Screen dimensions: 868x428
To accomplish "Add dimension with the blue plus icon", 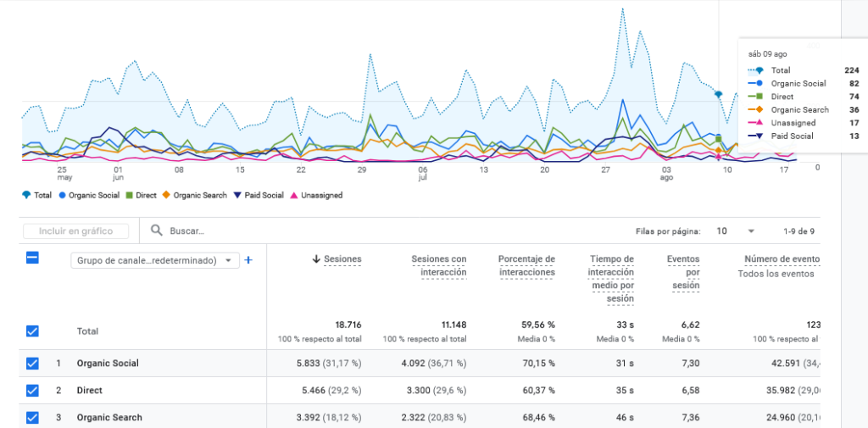I will (248, 260).
